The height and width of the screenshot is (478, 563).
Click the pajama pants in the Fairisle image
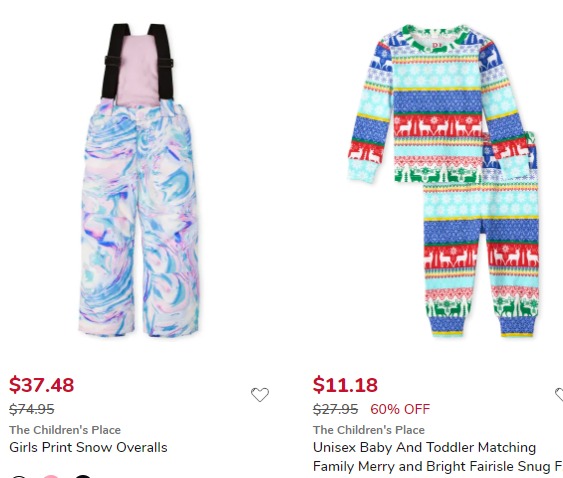pyautogui.click(x=481, y=251)
